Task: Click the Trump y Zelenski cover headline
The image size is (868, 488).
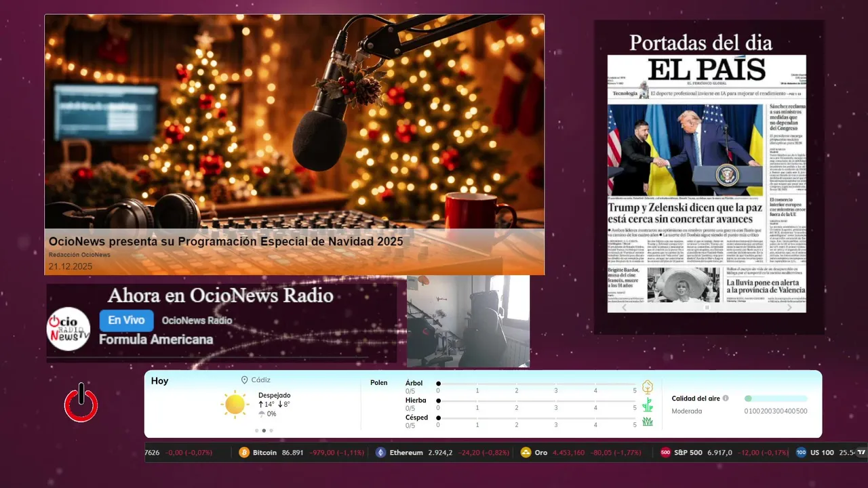Action: [x=685, y=213]
